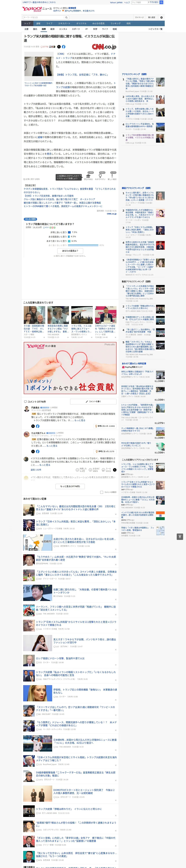
Task: Open the エキスパート navigation tab
Action: (x=64, y=24)
